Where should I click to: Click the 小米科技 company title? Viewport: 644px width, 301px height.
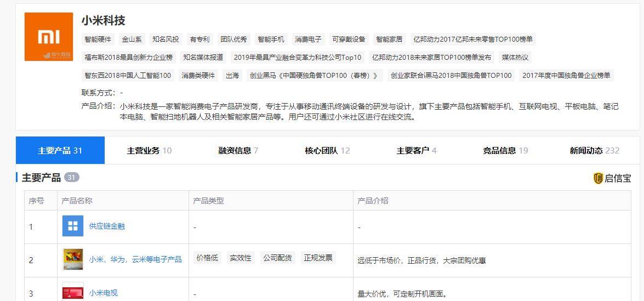coord(104,20)
